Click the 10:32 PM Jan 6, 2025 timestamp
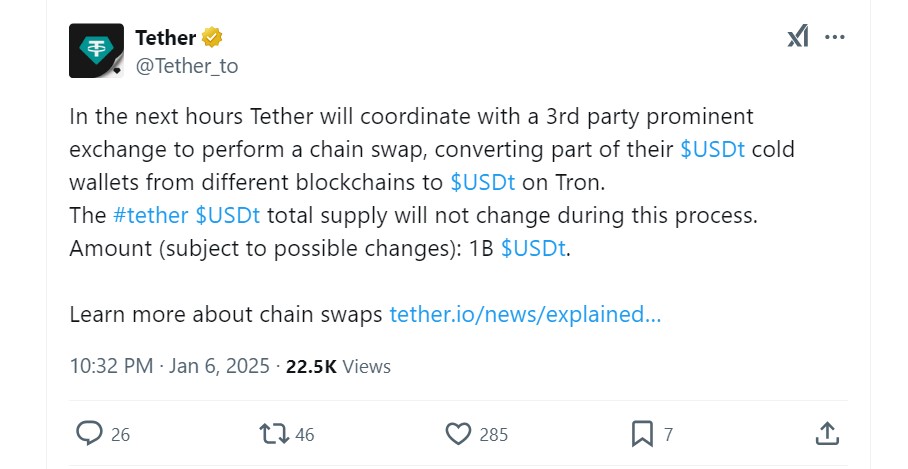 (x=170, y=366)
